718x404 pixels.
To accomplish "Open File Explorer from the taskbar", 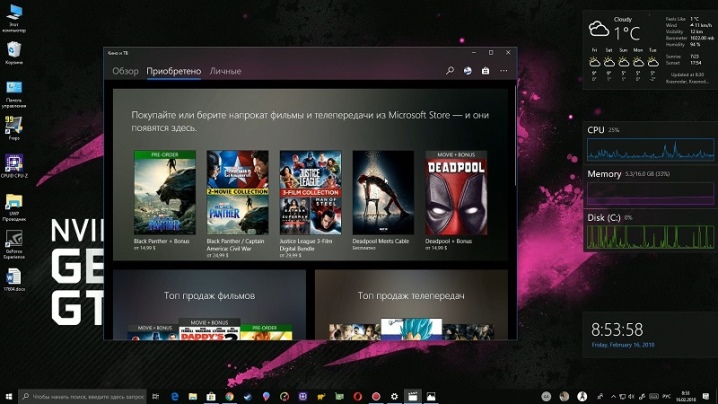I will tap(193, 396).
